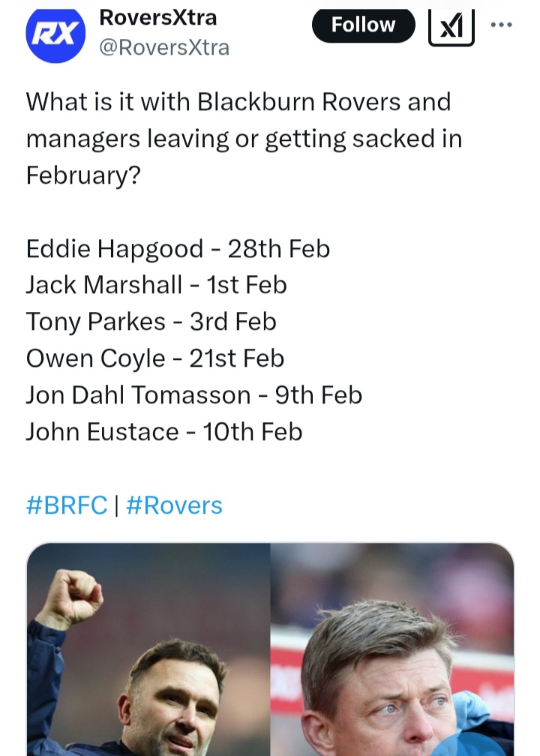Open the three-dot more options menu
This screenshot has width=540, height=756.
click(501, 24)
